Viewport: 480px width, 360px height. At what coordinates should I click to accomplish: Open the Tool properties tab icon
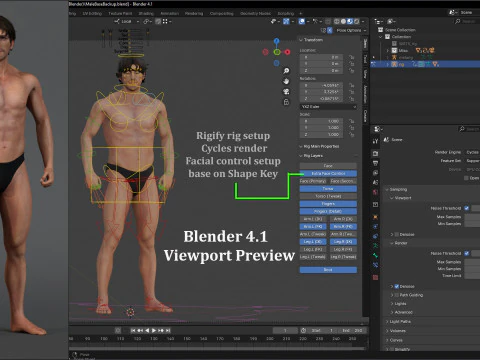(375, 141)
